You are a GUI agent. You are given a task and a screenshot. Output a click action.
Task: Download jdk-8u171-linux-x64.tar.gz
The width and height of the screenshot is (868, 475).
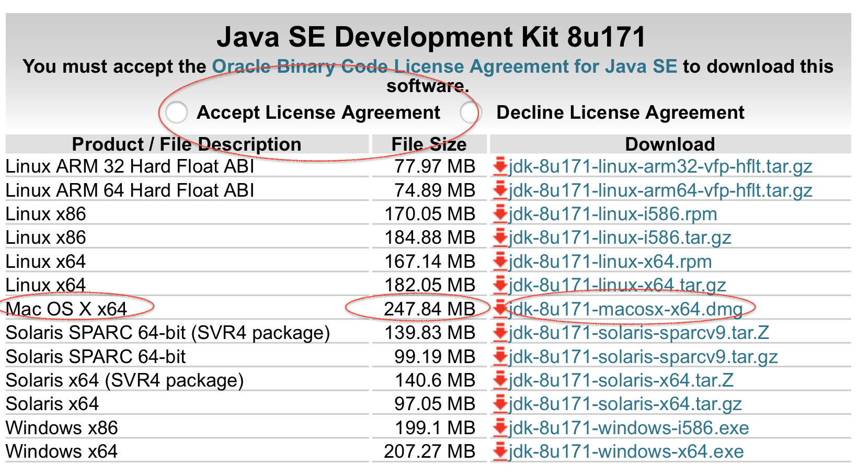click(x=618, y=285)
